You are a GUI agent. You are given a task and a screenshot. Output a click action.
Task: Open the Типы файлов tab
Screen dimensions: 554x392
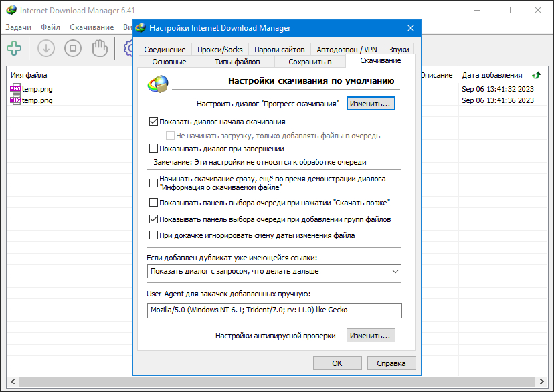click(x=238, y=62)
